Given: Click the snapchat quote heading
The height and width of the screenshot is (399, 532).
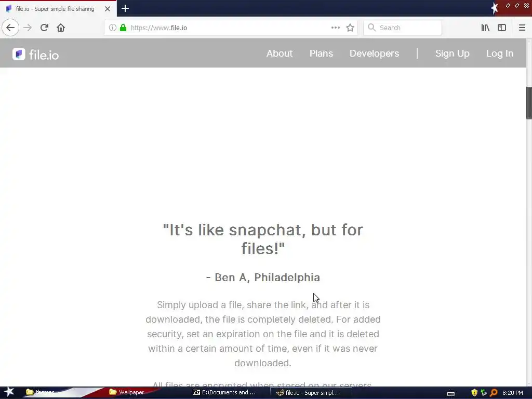Looking at the screenshot, I should click(263, 239).
